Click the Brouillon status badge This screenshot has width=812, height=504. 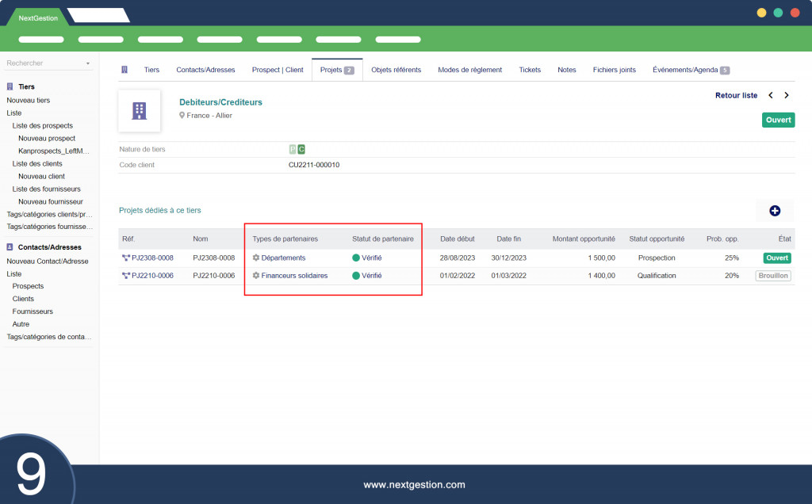(x=773, y=276)
